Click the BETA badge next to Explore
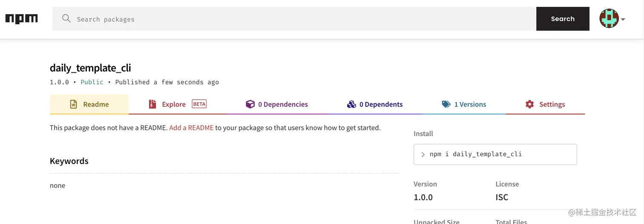Screen dimensions: 644x224 click(199, 104)
